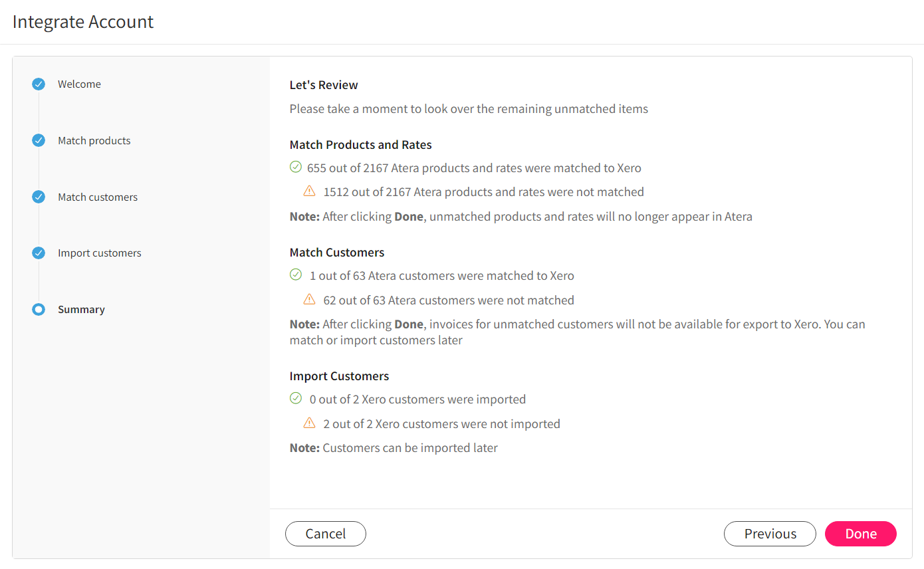Click warning triangle beside 1512 unmatched products

[309, 191]
